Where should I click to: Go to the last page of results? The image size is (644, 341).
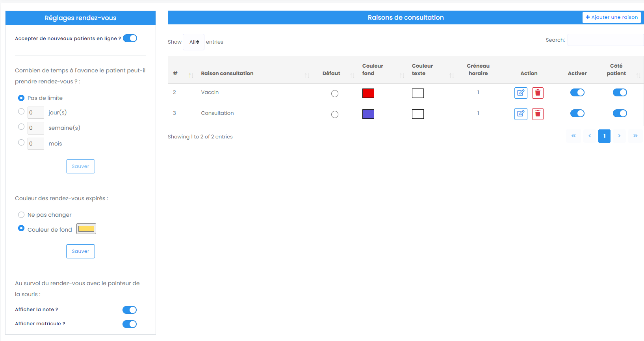tap(635, 136)
